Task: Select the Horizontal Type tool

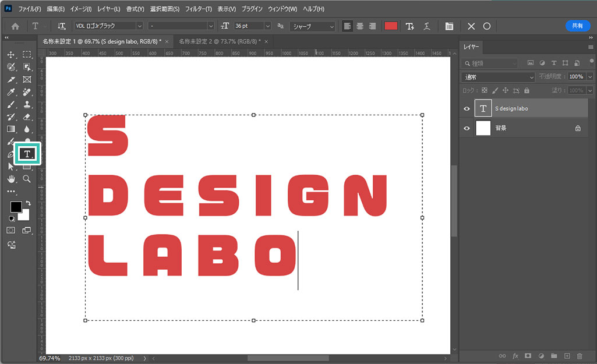Action: click(x=27, y=154)
